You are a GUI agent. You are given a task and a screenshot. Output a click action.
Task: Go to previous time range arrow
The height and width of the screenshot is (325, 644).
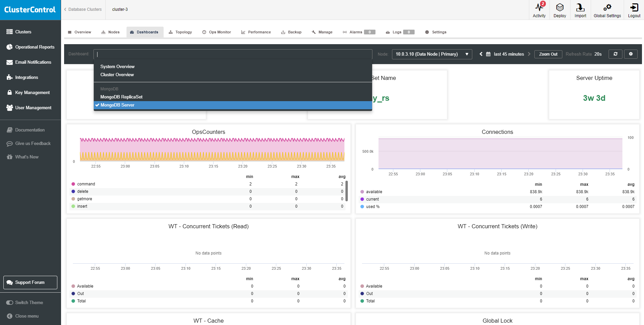[x=481, y=54]
